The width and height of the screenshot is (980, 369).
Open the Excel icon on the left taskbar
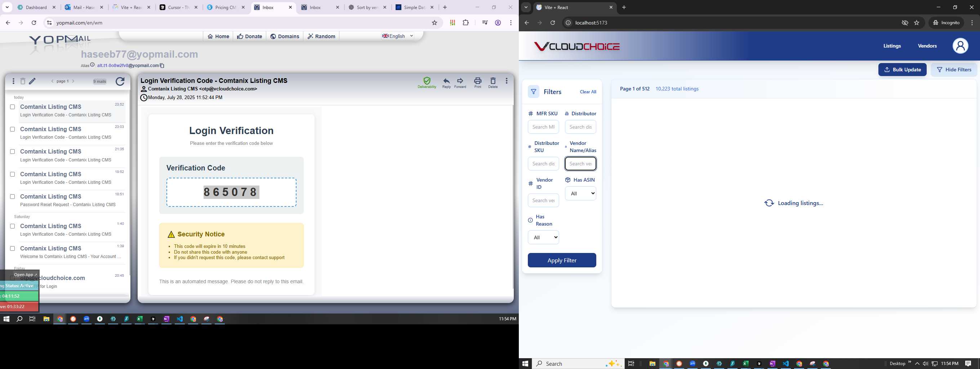pyautogui.click(x=140, y=319)
